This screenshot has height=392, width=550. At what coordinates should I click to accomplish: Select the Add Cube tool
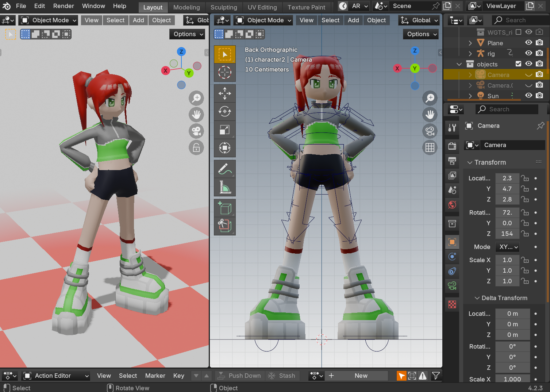tap(224, 208)
